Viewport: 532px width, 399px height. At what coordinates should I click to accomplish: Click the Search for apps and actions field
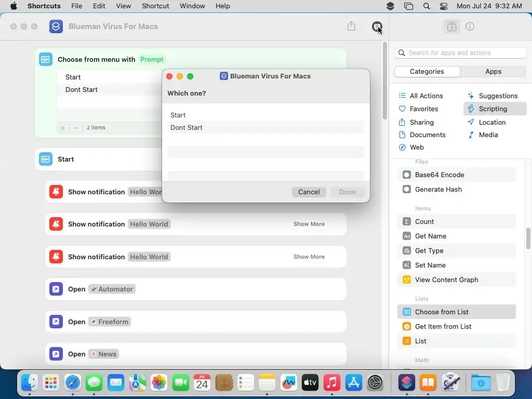[x=460, y=53]
